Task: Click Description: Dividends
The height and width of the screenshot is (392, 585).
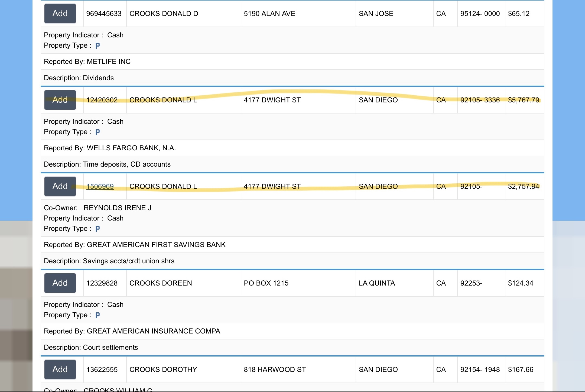Action: [x=79, y=78]
